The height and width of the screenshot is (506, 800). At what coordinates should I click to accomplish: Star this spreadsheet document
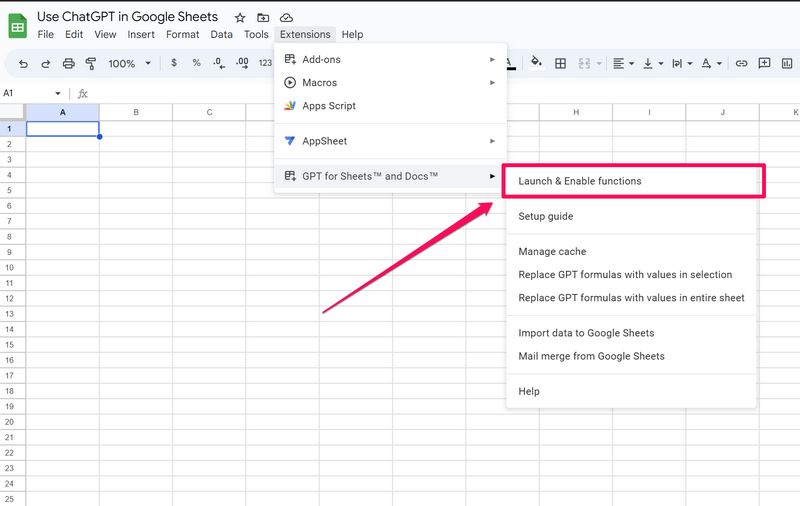click(x=240, y=18)
